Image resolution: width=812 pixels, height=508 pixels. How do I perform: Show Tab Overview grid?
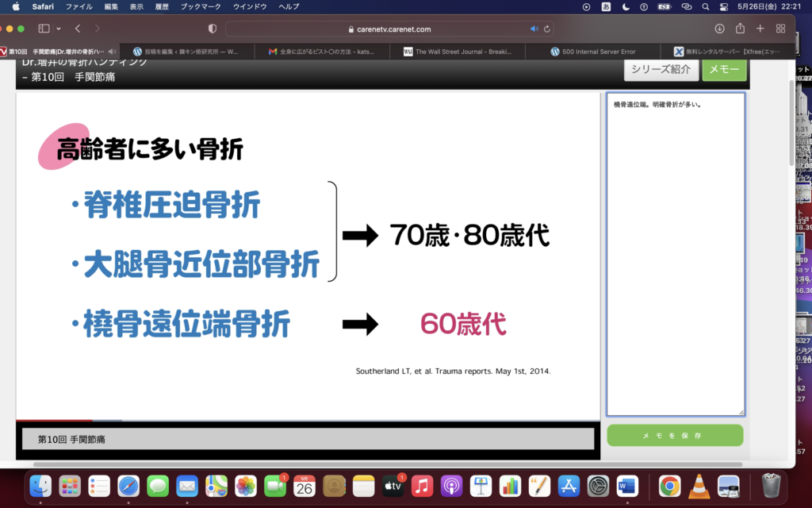pyautogui.click(x=779, y=28)
